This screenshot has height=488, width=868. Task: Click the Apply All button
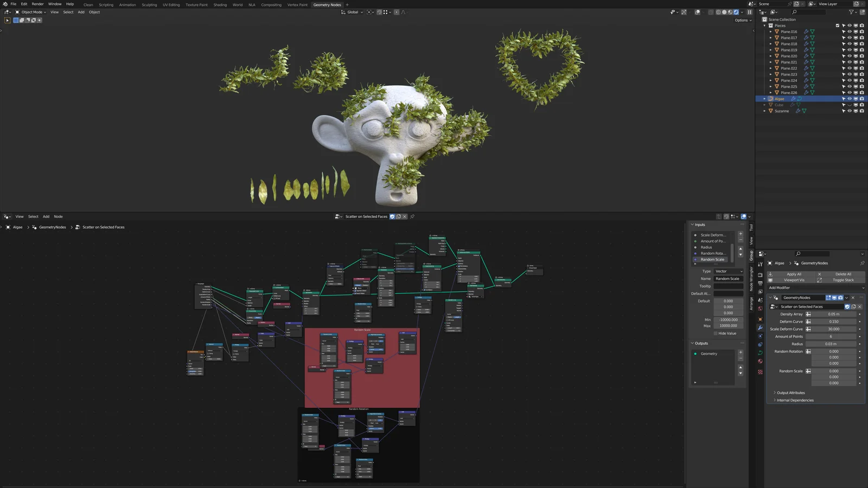point(793,274)
